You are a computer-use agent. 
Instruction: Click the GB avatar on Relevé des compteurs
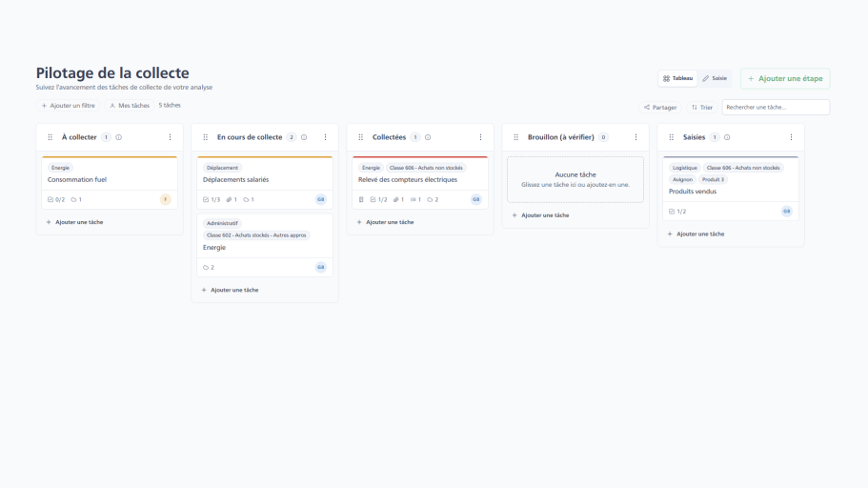point(476,199)
